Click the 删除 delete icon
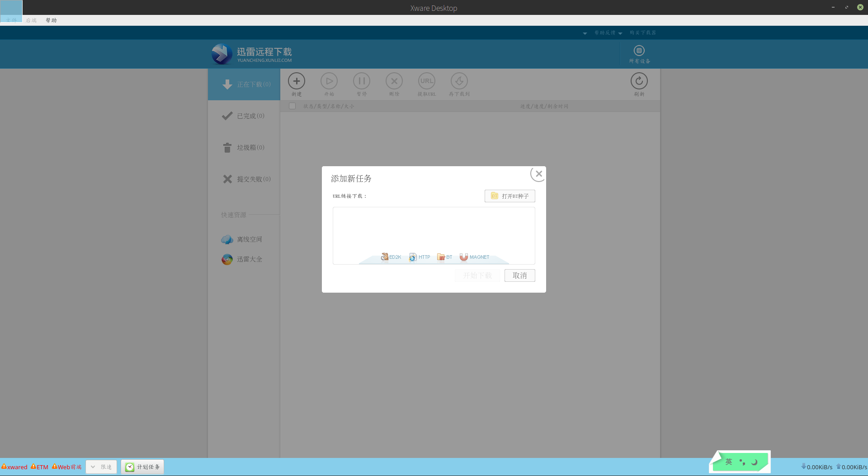Viewport: 868px width, 476px height. (x=394, y=81)
